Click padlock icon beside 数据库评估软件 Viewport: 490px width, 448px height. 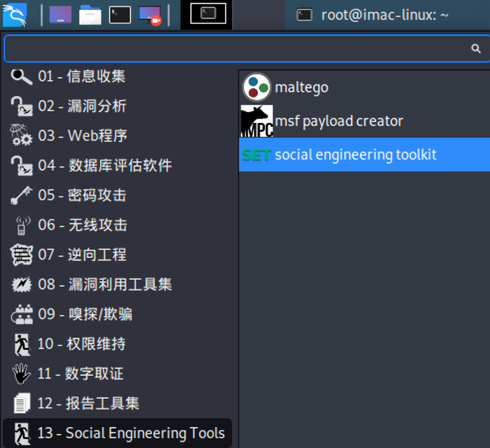[21, 166]
